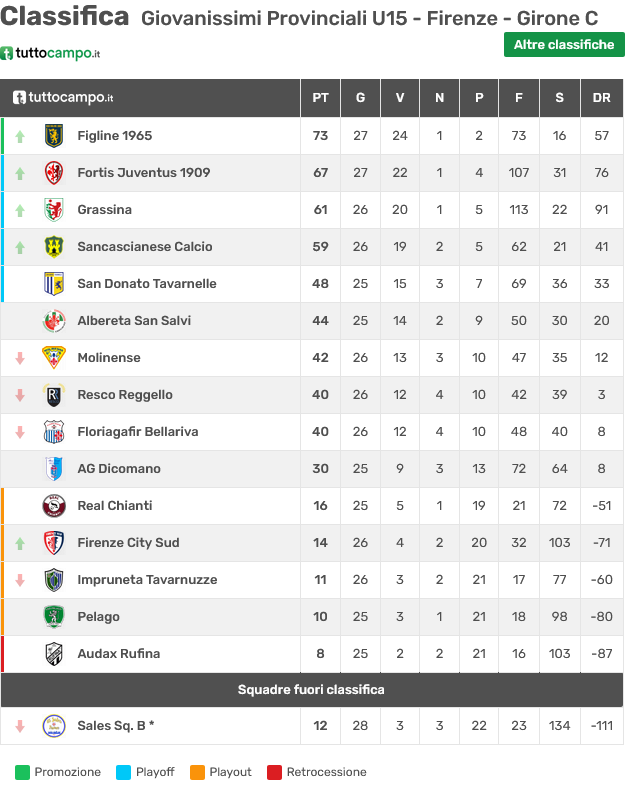Click the green up arrow beside Firenze City Sud

20,543
